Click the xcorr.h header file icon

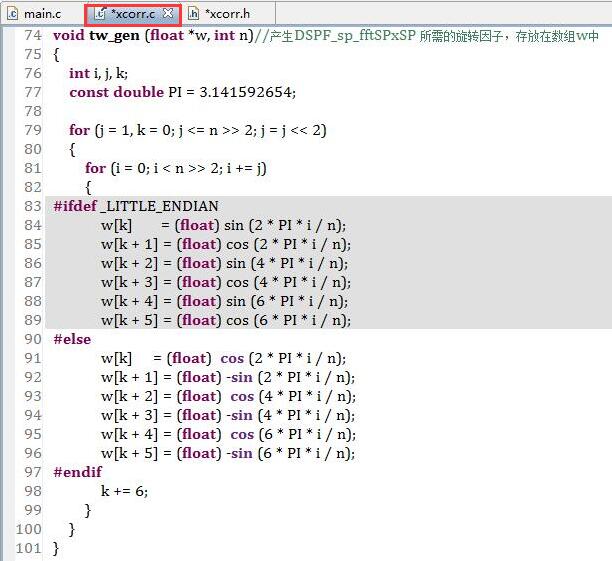[193, 14]
